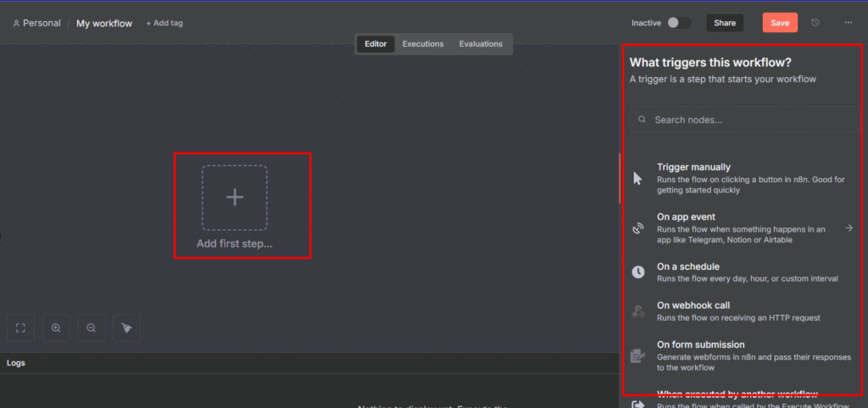The height and width of the screenshot is (408, 868).
Task: Toggle the Inactive workflow switch
Action: tap(678, 23)
